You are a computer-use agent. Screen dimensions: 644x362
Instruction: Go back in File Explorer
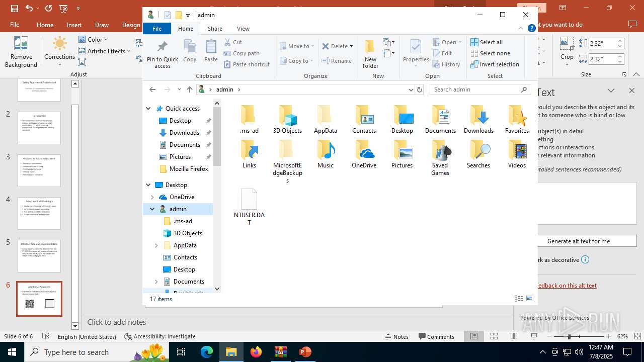pyautogui.click(x=152, y=89)
